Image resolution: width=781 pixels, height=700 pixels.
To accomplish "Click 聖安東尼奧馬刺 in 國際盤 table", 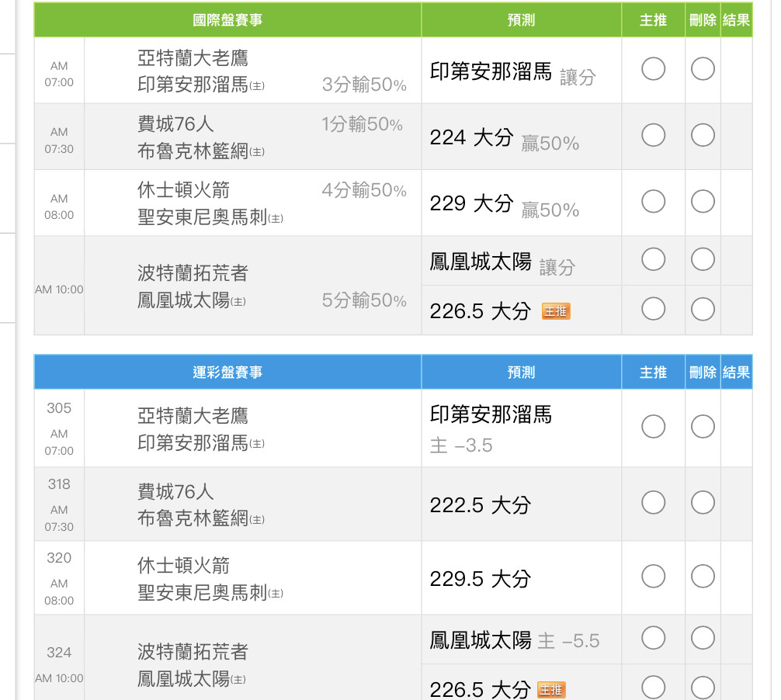I will [210, 217].
